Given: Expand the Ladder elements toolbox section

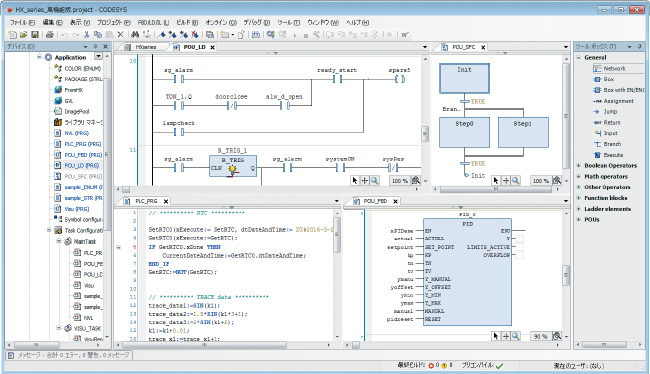Looking at the screenshot, I should pos(579,209).
